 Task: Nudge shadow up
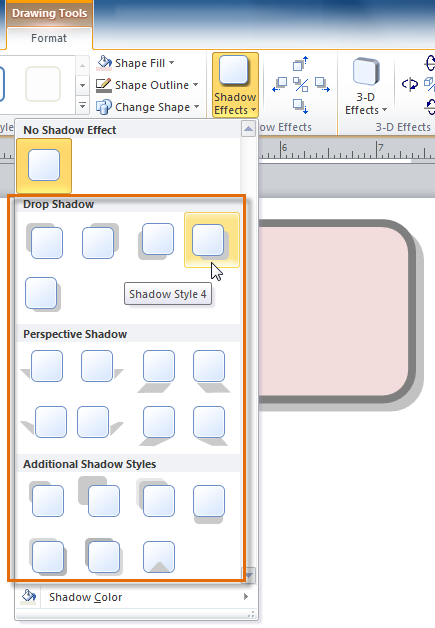coord(301,63)
